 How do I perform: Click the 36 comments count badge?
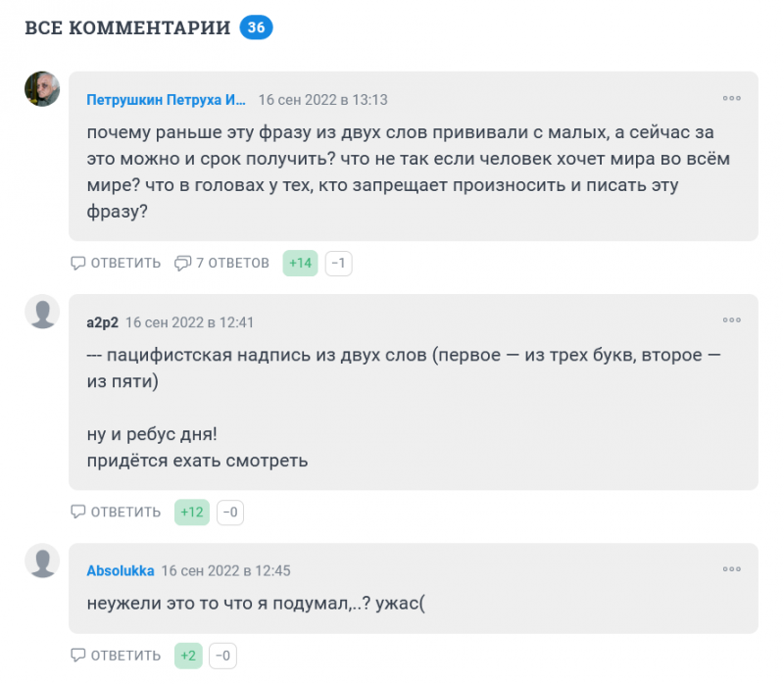(x=257, y=27)
